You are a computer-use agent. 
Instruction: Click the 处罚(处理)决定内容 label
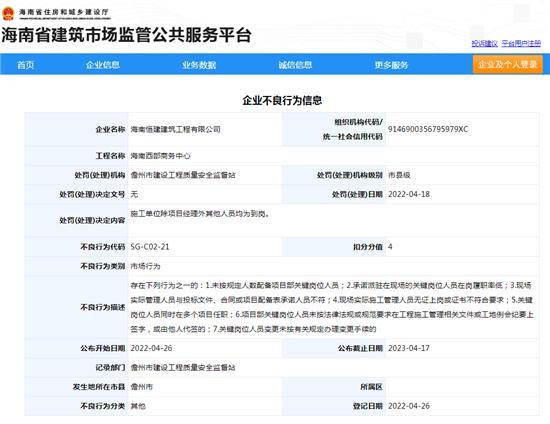click(x=92, y=221)
